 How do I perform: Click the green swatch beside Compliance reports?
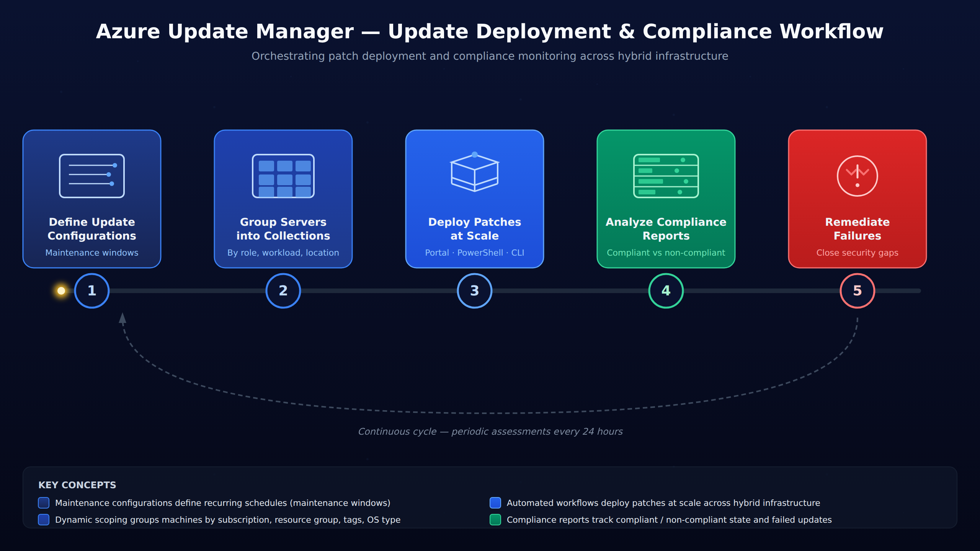(x=495, y=520)
